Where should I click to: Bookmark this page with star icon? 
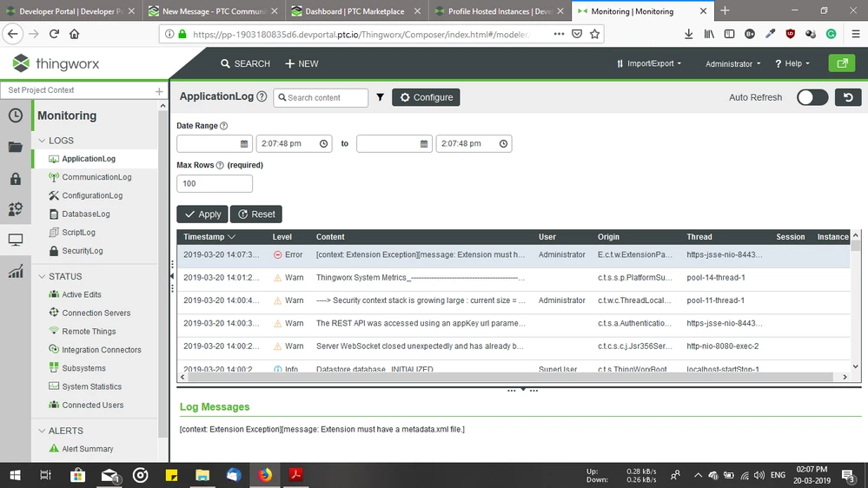coord(594,35)
